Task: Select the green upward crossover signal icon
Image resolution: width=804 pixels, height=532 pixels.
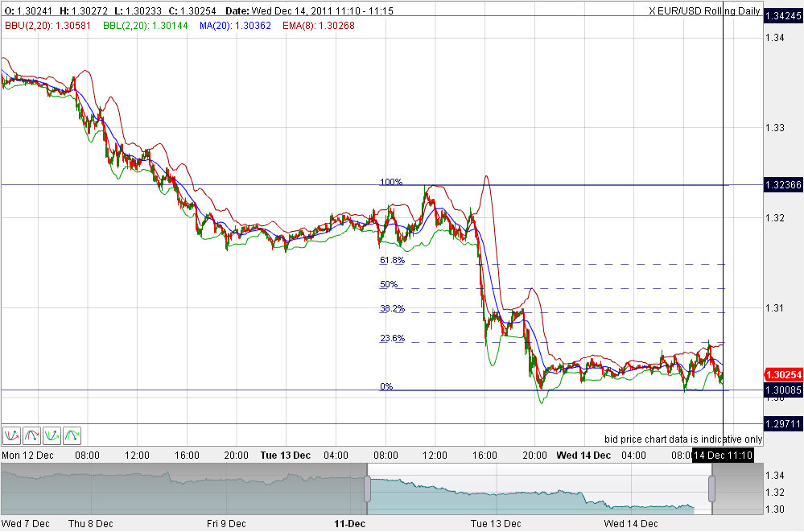Action: pos(51,435)
